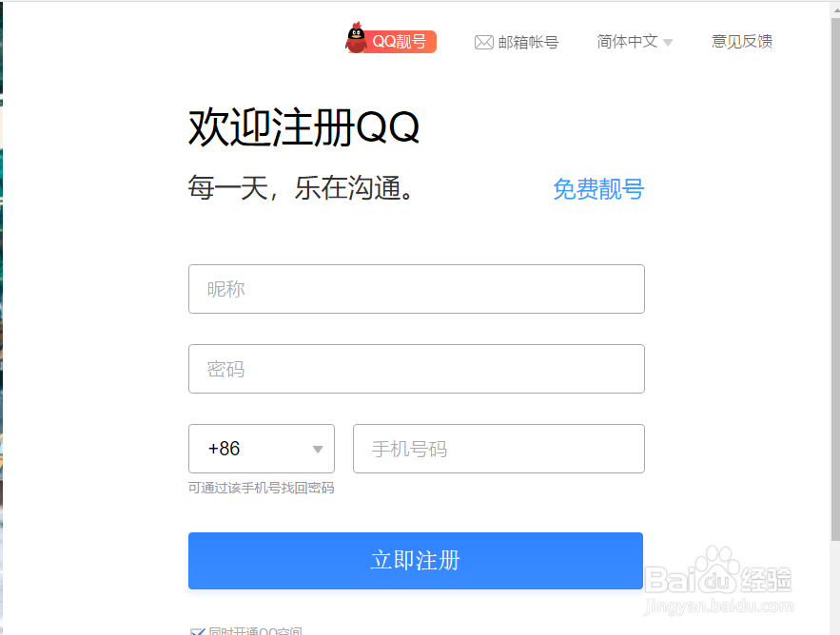
Task: Click the +86 dropdown arrow
Action: coord(318,450)
